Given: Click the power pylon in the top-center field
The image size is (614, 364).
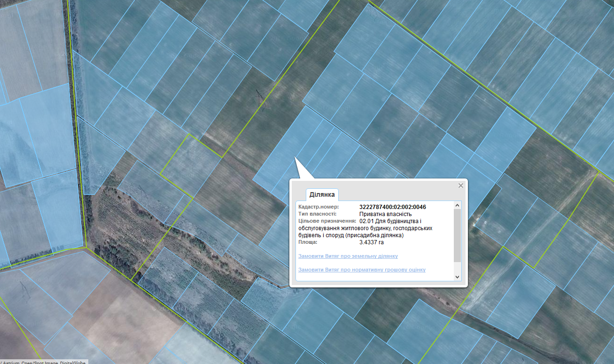Looking at the screenshot, I should pyautogui.click(x=258, y=95).
